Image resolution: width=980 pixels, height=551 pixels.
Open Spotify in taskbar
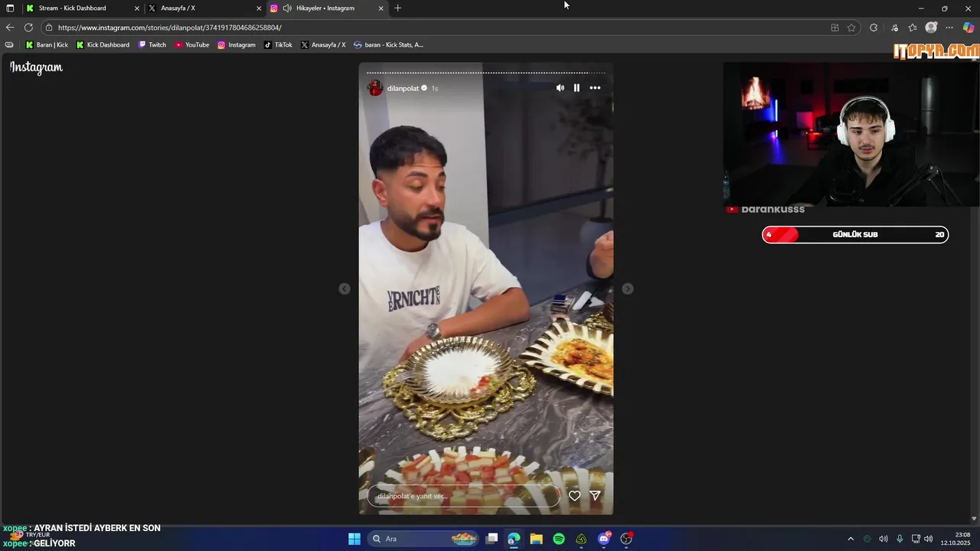point(559,539)
